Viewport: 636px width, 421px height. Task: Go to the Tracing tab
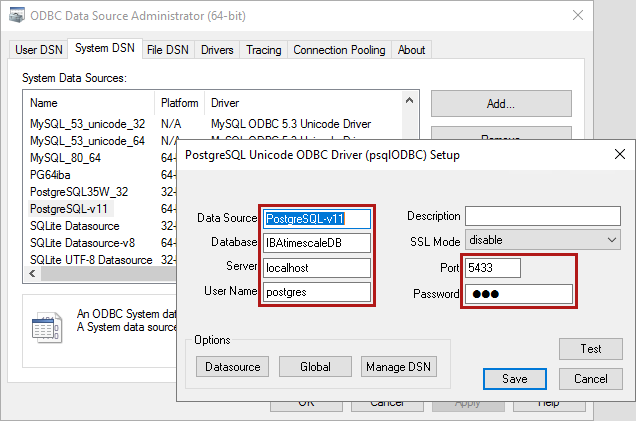click(x=264, y=50)
